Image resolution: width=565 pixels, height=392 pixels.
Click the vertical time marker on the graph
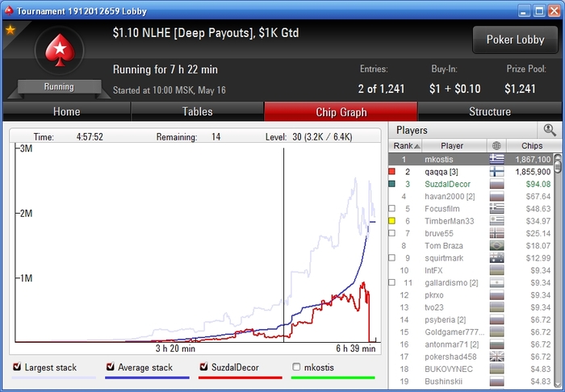(283, 244)
